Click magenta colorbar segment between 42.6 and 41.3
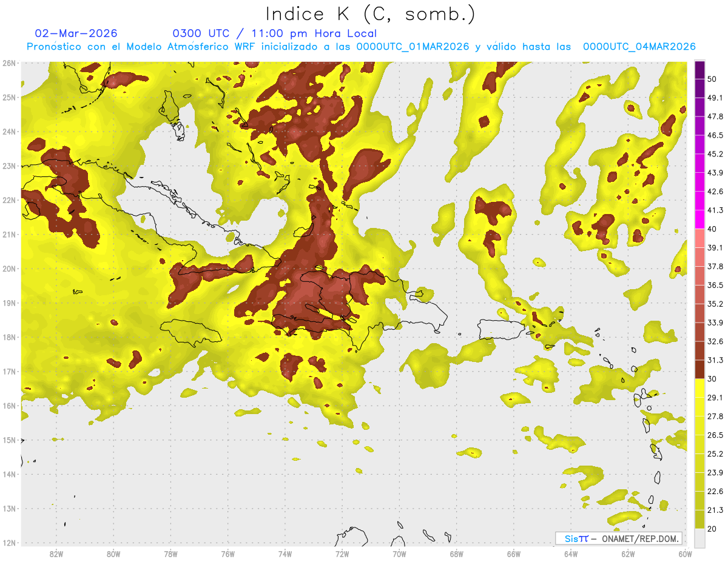The image size is (728, 562). (x=699, y=201)
